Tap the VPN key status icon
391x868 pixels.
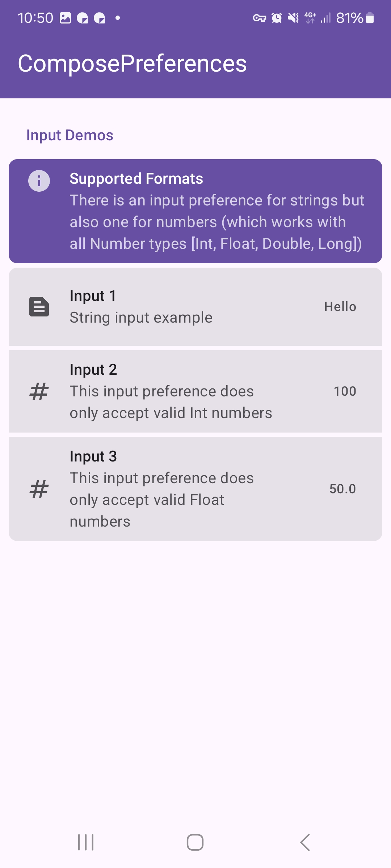[x=260, y=18]
